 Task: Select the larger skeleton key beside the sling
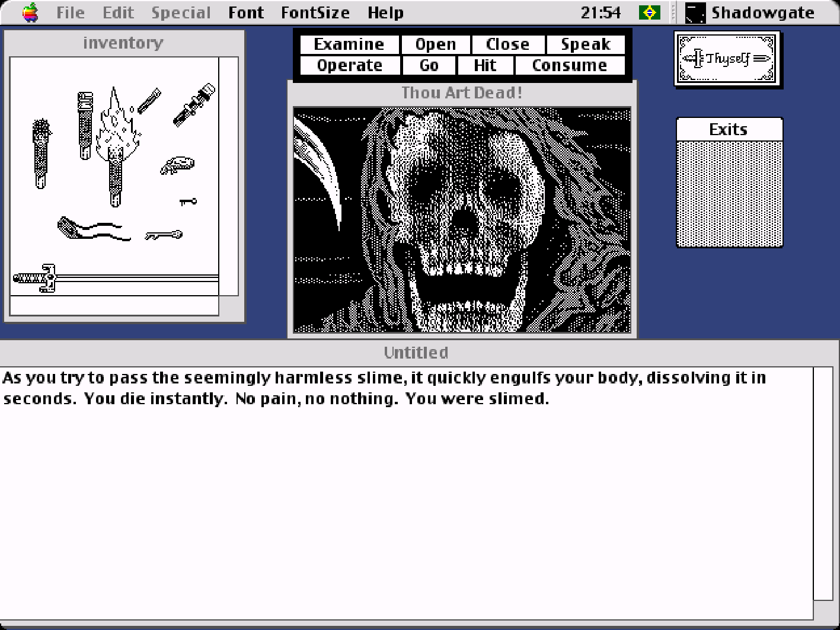coord(164,235)
